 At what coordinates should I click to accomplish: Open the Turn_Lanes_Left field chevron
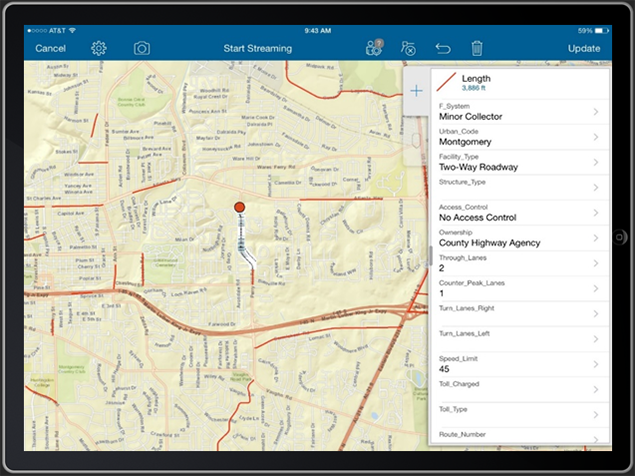[x=596, y=339]
